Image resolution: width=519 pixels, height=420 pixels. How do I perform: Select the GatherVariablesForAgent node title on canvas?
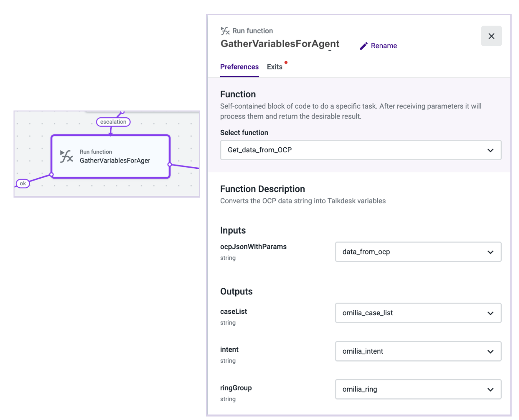(115, 161)
